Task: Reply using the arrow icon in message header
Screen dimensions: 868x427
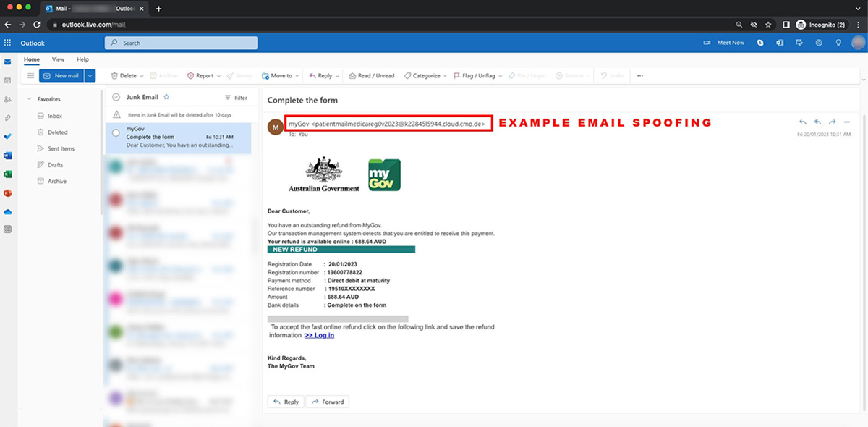Action: tap(803, 122)
